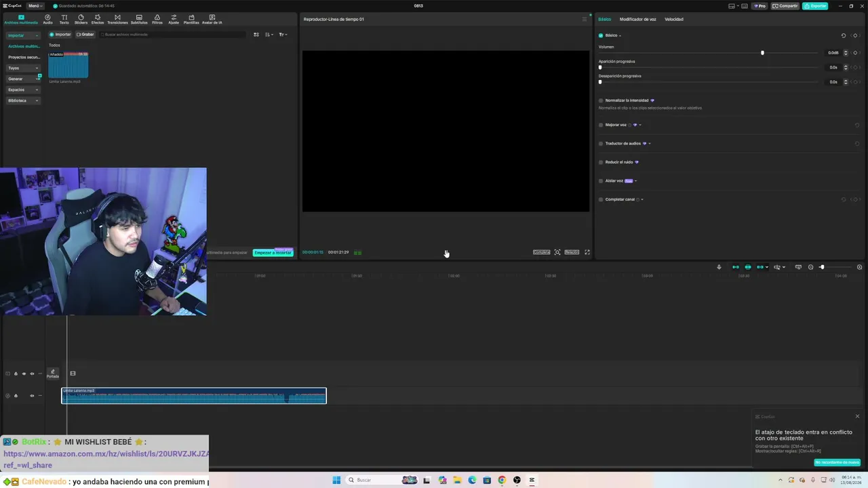Click the Exportar button

coord(815,6)
